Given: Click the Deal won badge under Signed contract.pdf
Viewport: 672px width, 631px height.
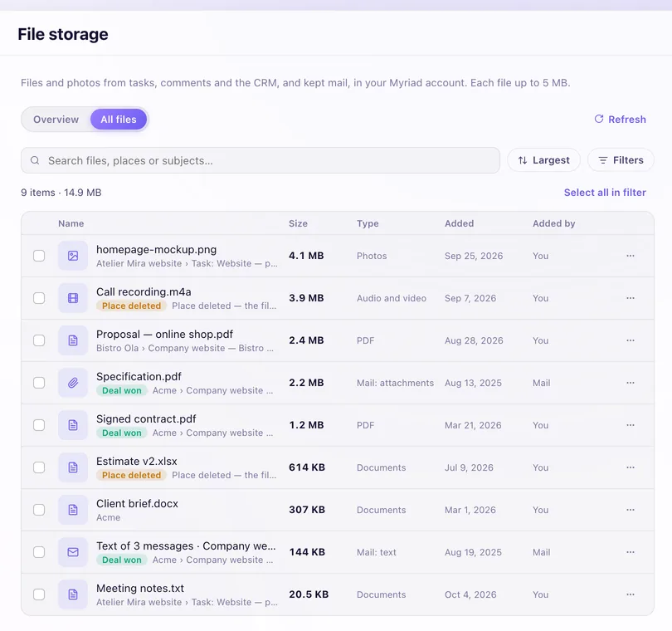Looking at the screenshot, I should click(x=122, y=433).
